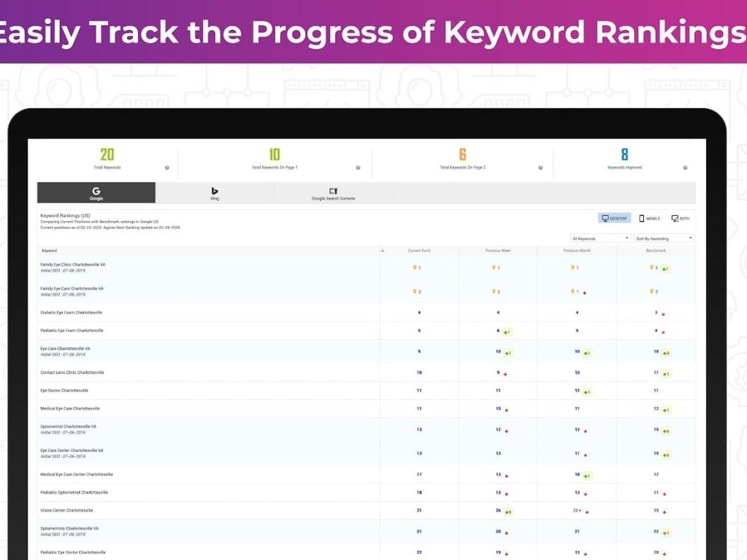Select keyword 'Optometrists Charlottesville VA'
The image size is (747, 560).
pos(69,528)
